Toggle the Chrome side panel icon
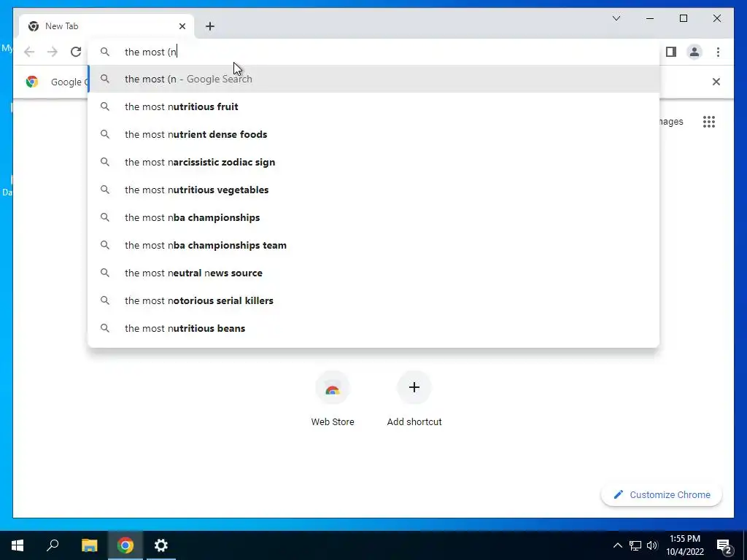The height and width of the screenshot is (560, 747). tap(671, 52)
